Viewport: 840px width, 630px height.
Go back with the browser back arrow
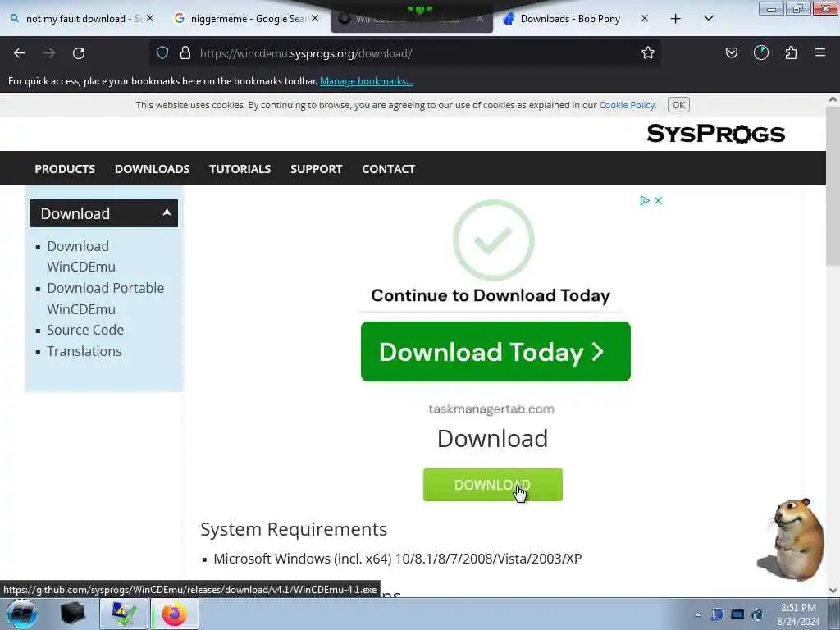coord(20,53)
